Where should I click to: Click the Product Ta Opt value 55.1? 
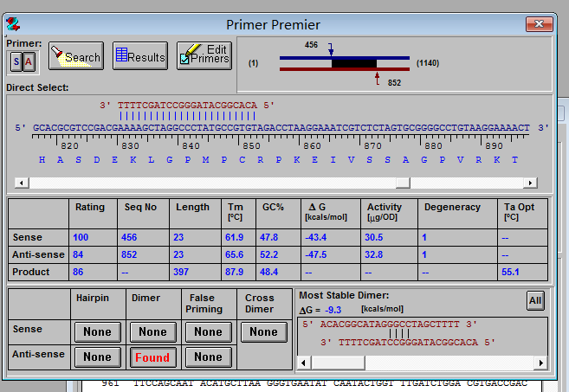(510, 272)
